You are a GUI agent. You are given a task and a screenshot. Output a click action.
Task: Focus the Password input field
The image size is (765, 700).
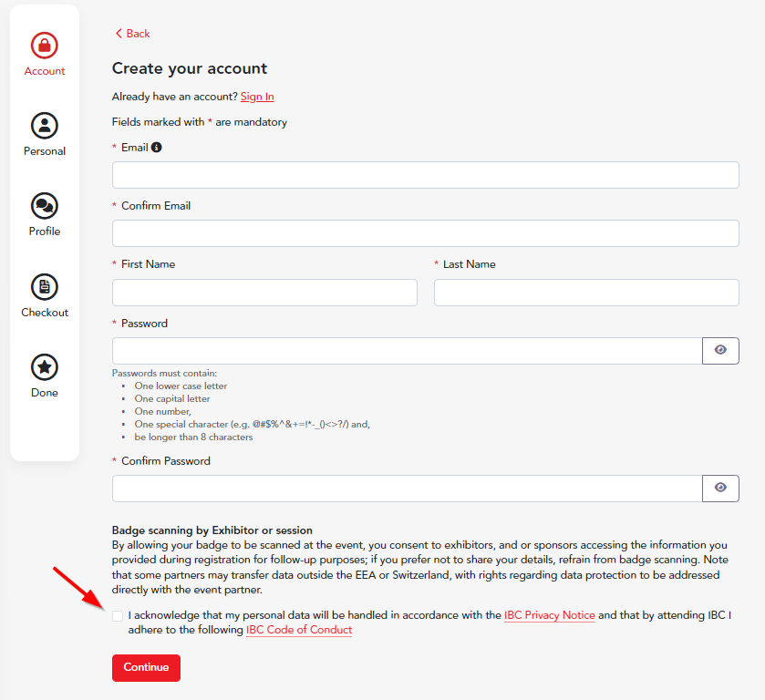(407, 351)
